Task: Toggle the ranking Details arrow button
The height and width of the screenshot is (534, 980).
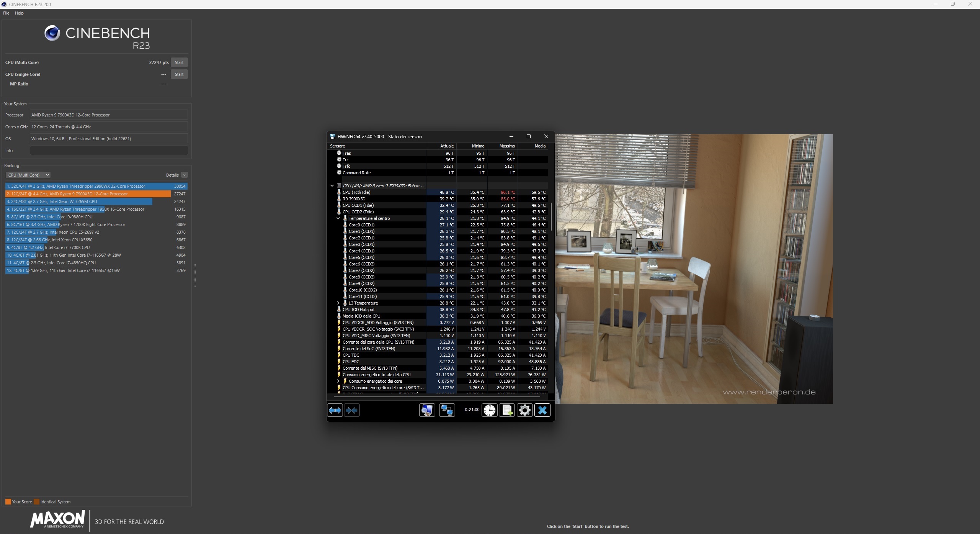Action: [x=185, y=175]
